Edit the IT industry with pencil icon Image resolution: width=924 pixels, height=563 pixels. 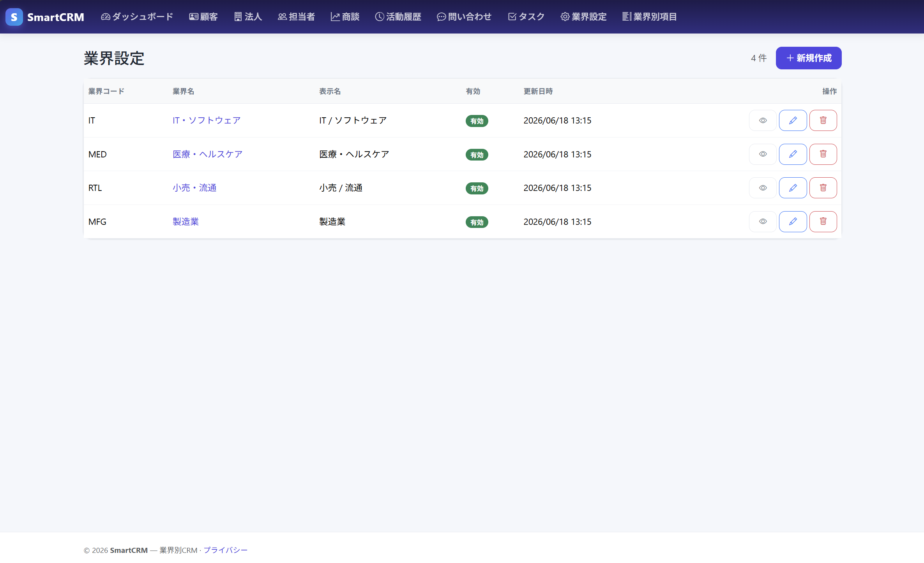click(793, 120)
